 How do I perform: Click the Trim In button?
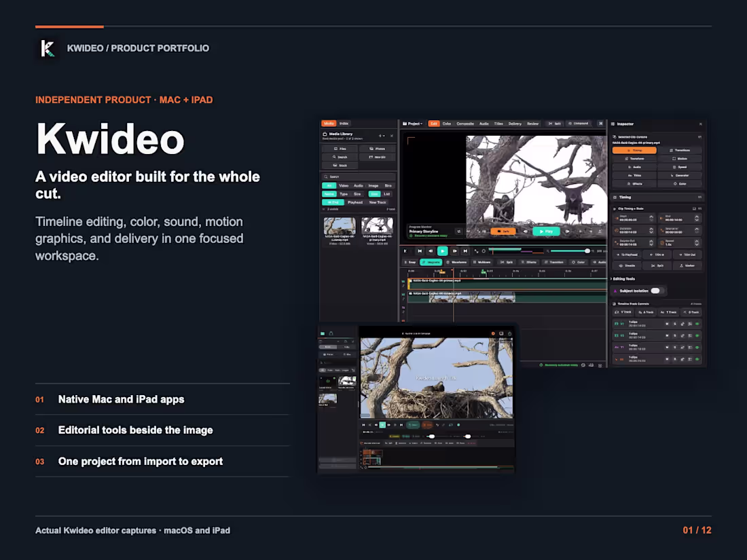[x=657, y=255]
